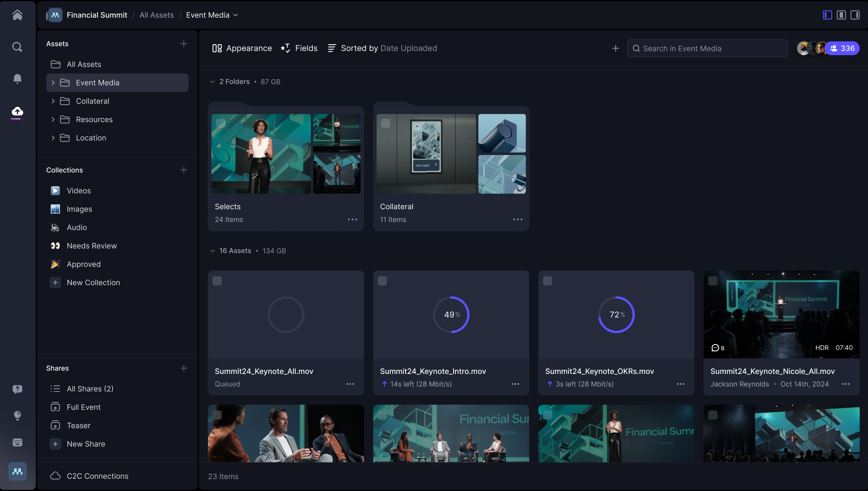The image size is (868, 491).
Task: Click the Appearance button
Action: [242, 48]
